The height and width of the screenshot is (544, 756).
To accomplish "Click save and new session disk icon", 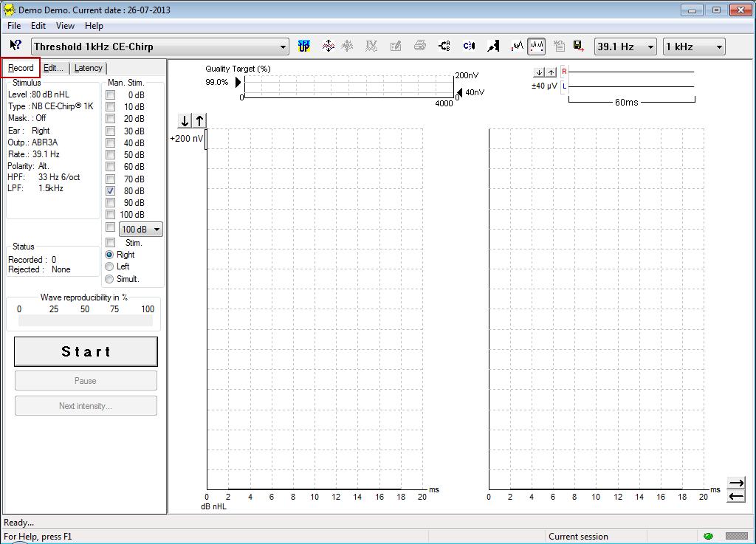I will (x=579, y=47).
